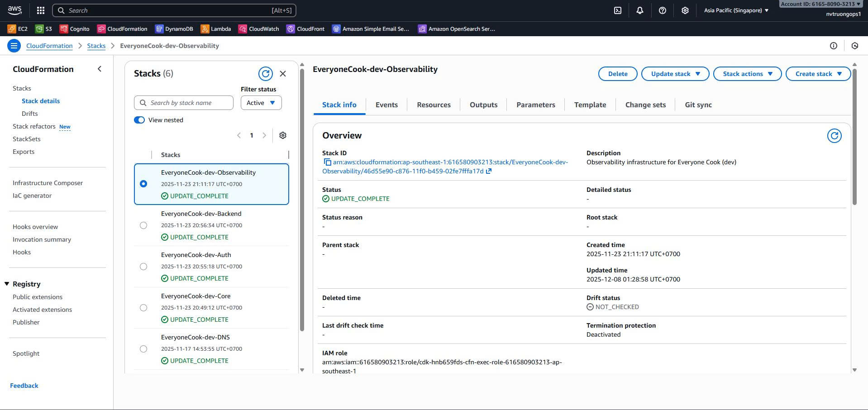This screenshot has height=410, width=868.
Task: Click the top AWS search bar
Action: coord(174,10)
